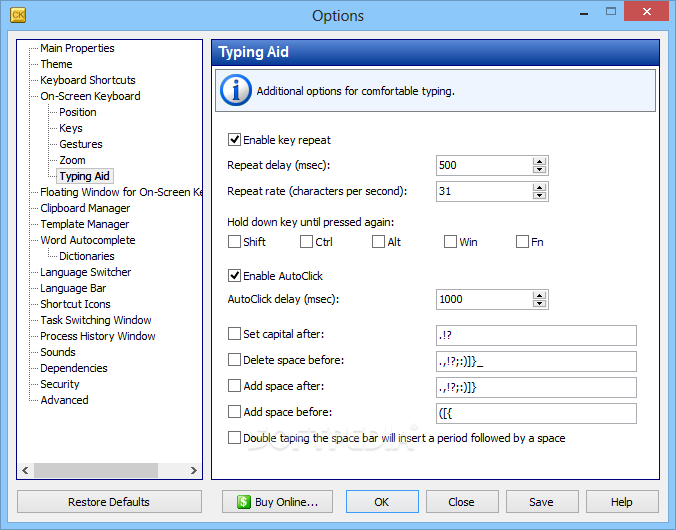Check the Alt hold-down option
This screenshot has width=676, height=530.
(x=378, y=241)
